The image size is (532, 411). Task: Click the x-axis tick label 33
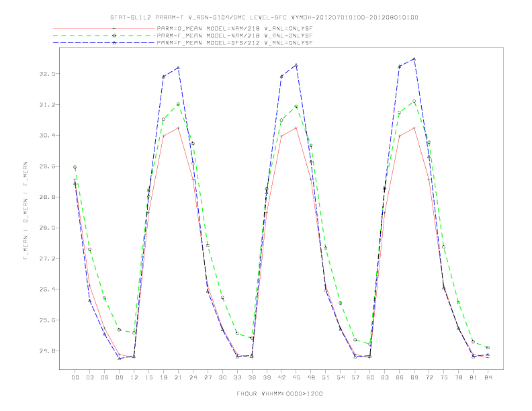(x=237, y=377)
